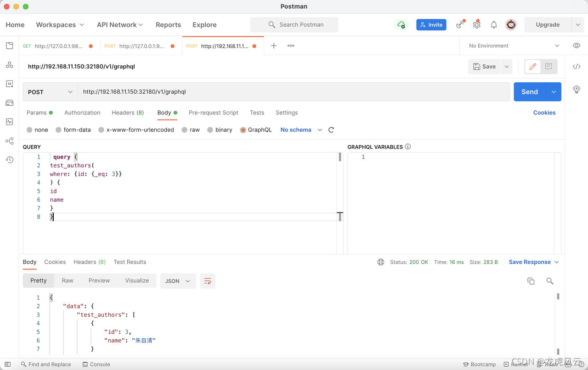Open the Explore menu
This screenshot has height=370, width=588.
point(204,25)
